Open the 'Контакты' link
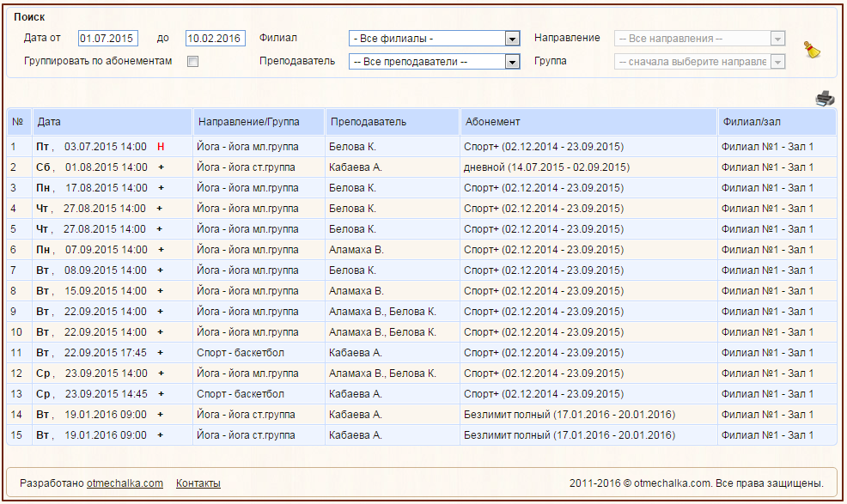Screen dimensions: 847x504 click(198, 483)
